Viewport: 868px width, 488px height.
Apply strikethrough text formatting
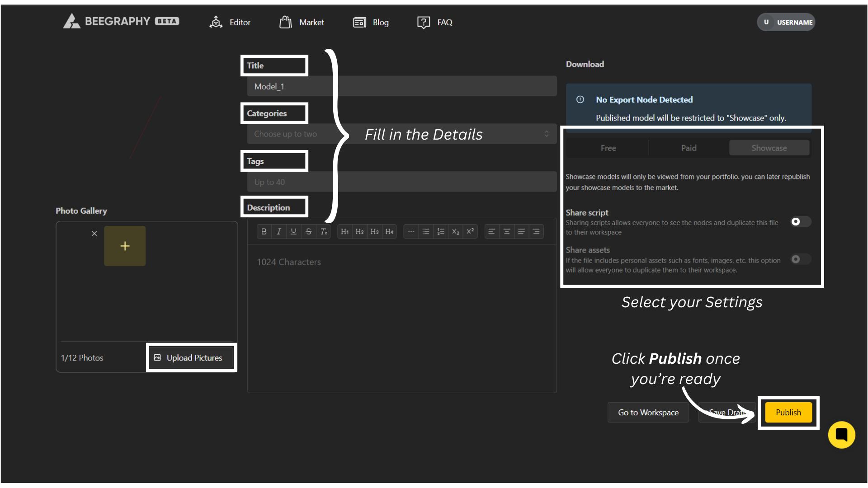(x=308, y=232)
